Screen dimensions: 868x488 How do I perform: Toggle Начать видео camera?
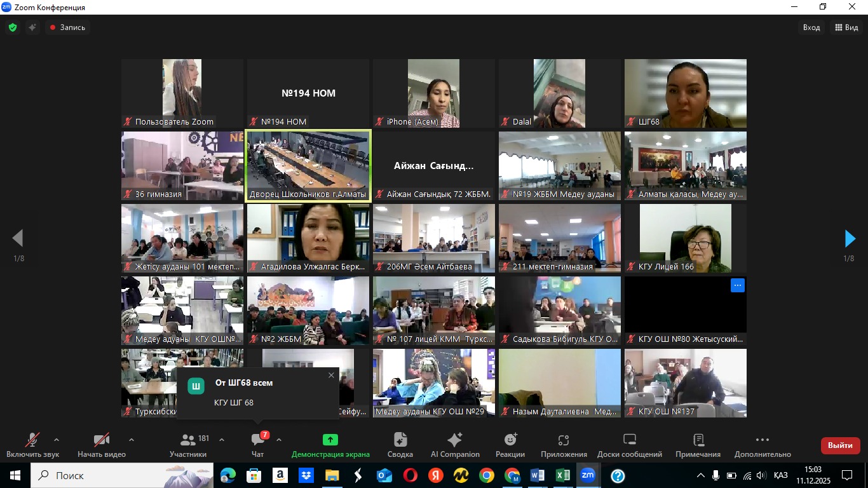102,440
